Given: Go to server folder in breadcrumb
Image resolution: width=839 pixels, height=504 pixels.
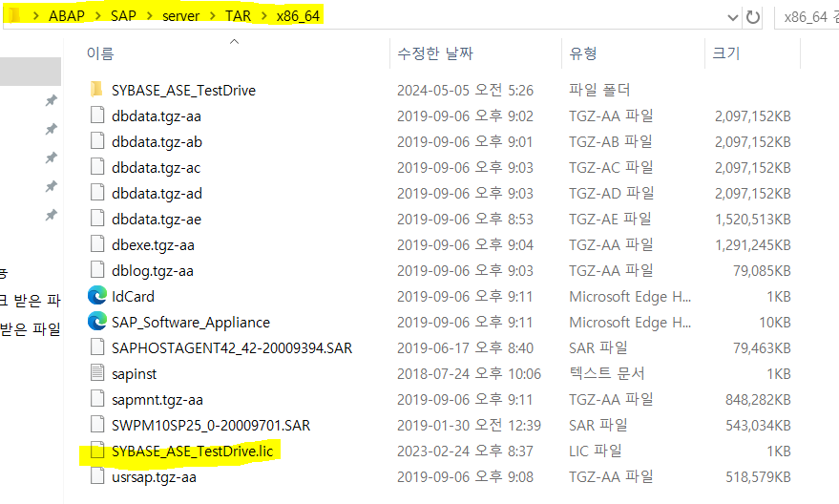Looking at the screenshot, I should [180, 16].
